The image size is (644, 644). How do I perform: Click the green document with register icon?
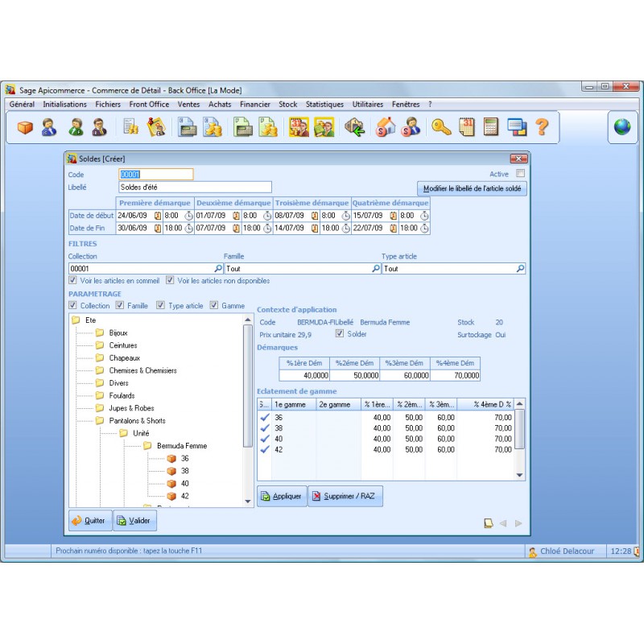pyautogui.click(x=243, y=127)
